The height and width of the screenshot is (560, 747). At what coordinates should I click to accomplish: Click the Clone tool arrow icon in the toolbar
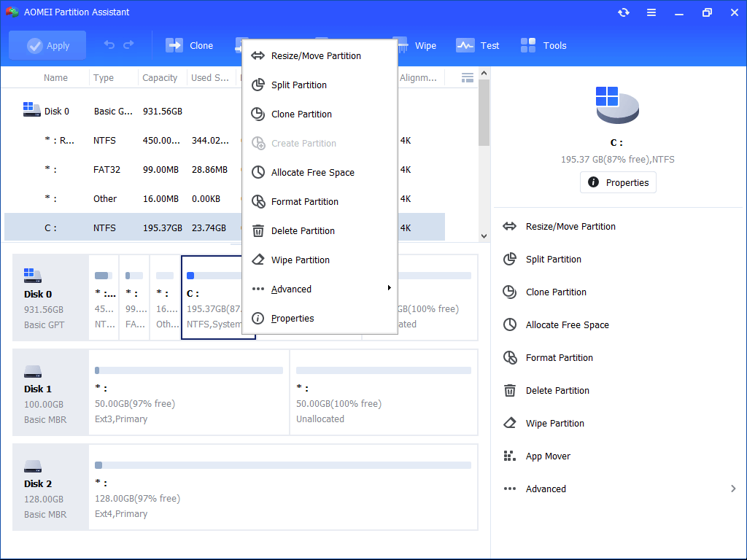tap(174, 45)
